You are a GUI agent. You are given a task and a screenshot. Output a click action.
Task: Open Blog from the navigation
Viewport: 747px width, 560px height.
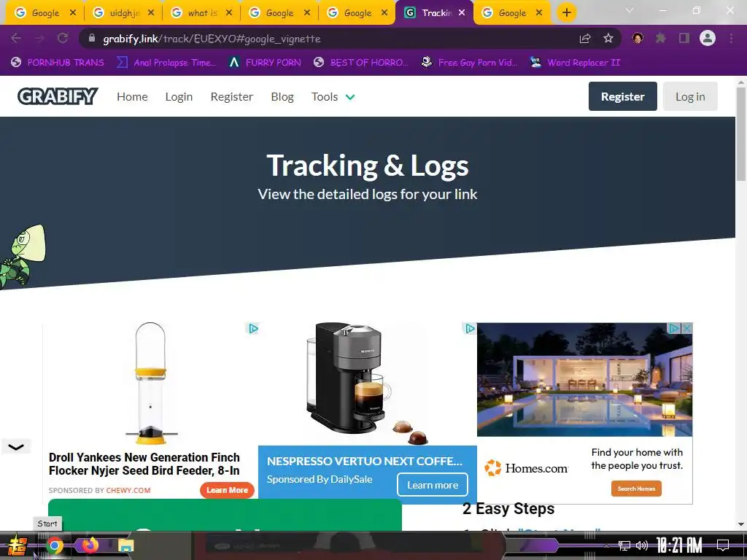click(282, 97)
